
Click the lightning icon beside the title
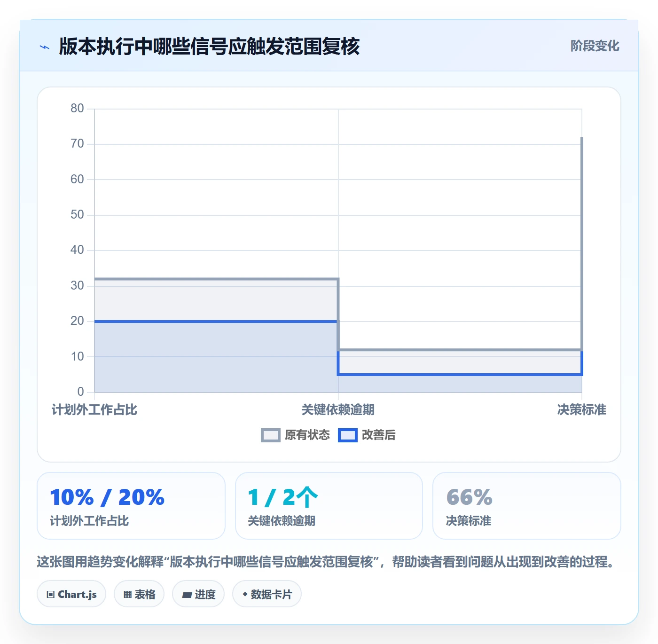pyautogui.click(x=45, y=47)
